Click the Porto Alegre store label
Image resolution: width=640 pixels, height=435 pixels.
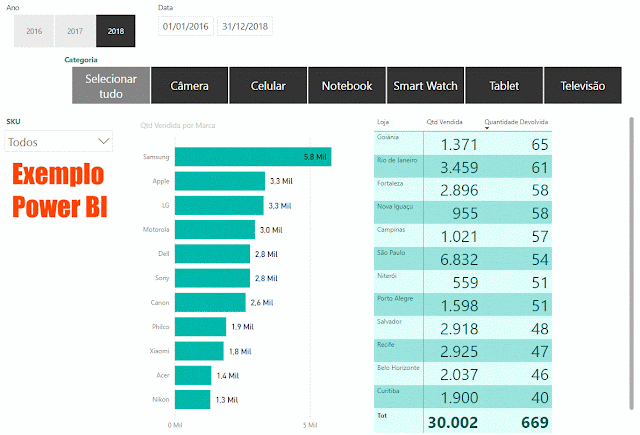coord(395,299)
